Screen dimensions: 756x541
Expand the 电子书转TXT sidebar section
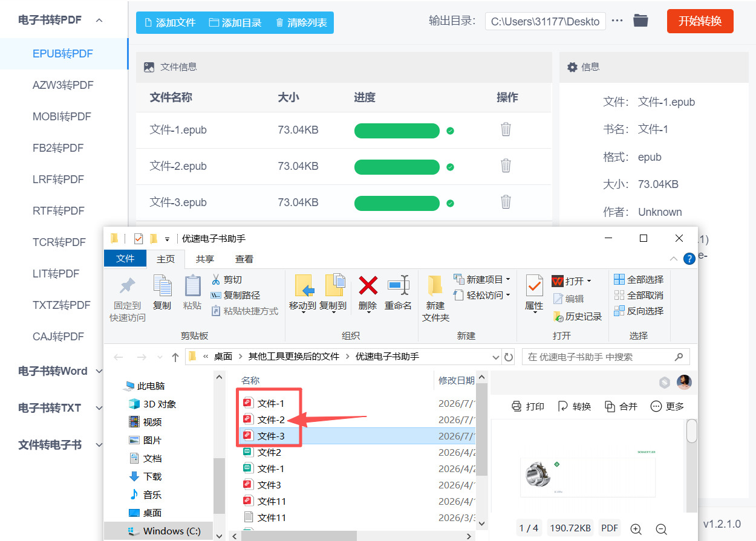click(99, 408)
